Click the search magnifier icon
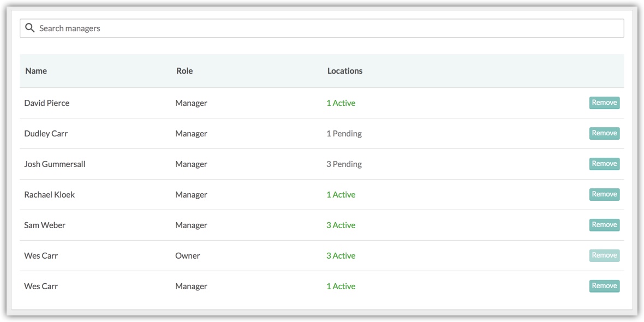This screenshot has width=644, height=322. [x=29, y=28]
